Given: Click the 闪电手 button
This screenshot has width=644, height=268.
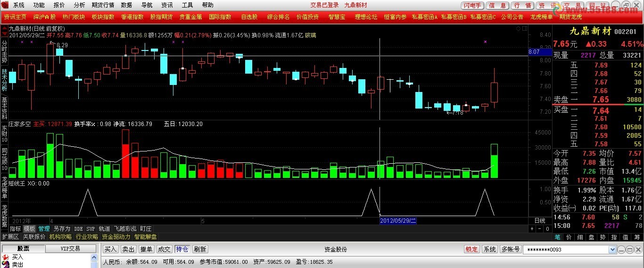Looking at the screenshot, I should 472,5.
